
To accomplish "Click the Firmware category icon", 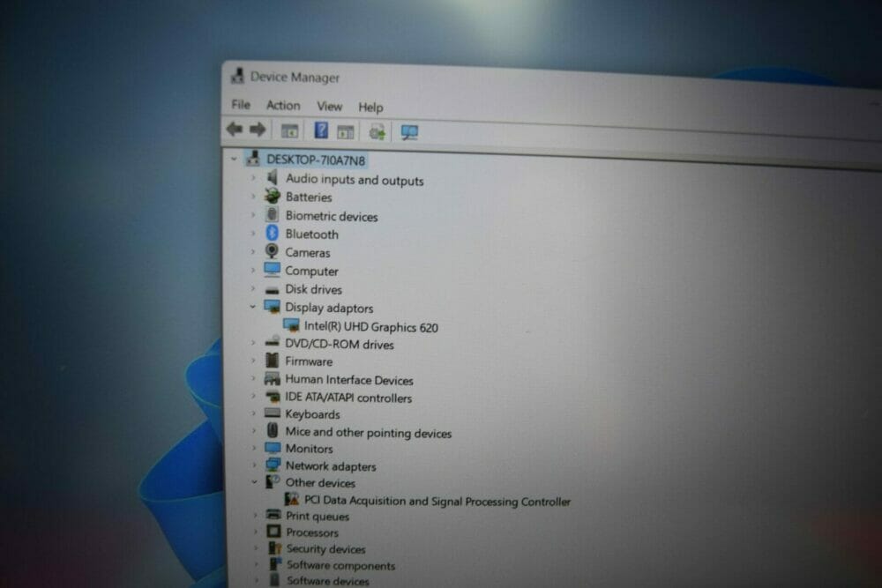I will (x=273, y=360).
